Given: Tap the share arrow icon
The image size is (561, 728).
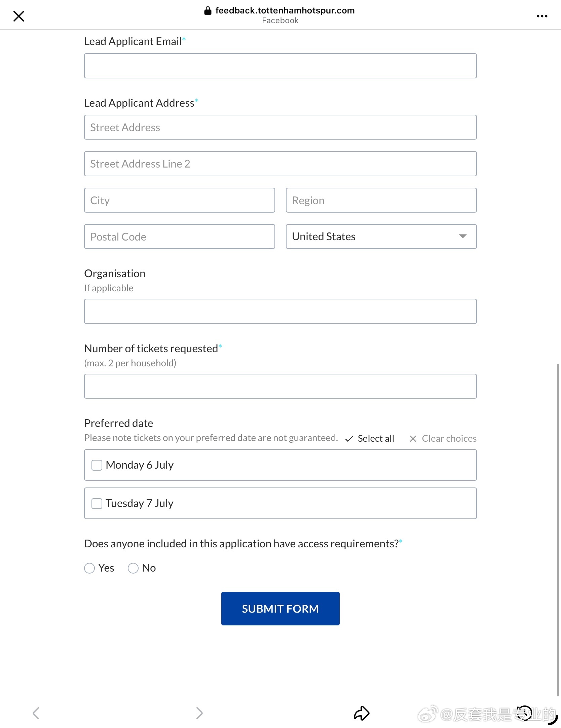Looking at the screenshot, I should click(x=362, y=713).
